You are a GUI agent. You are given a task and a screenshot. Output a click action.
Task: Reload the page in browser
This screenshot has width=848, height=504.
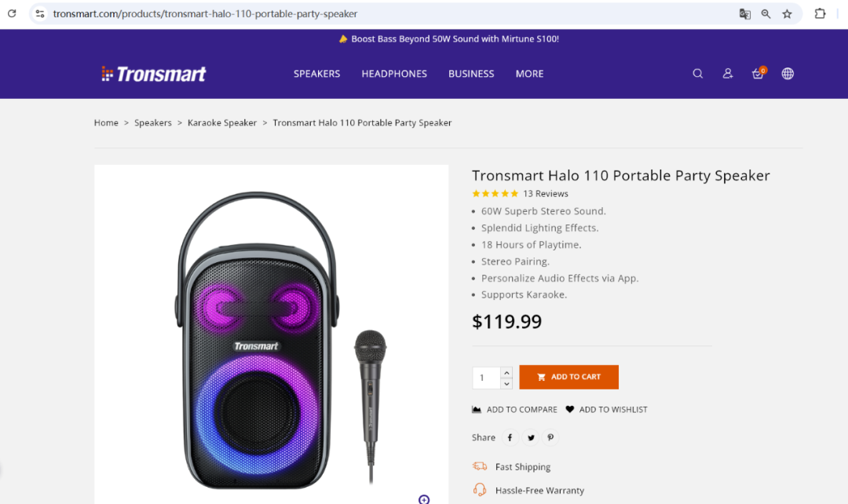click(12, 13)
